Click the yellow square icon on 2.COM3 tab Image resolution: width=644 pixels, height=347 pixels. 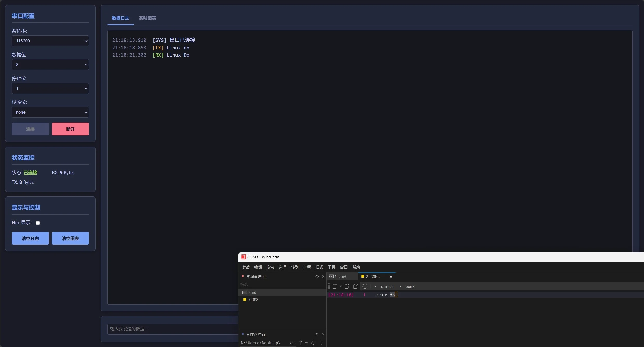click(362, 276)
